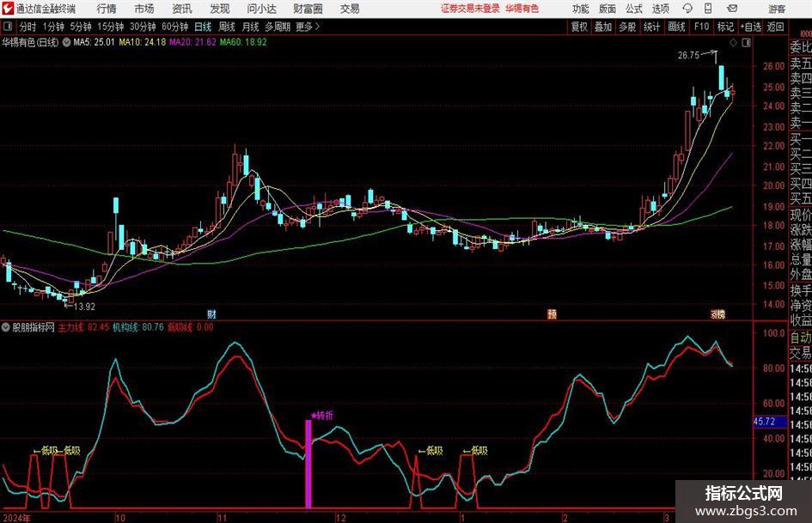Click the 叠加 overlay button
Image resolution: width=812 pixels, height=523 pixels.
tap(603, 27)
